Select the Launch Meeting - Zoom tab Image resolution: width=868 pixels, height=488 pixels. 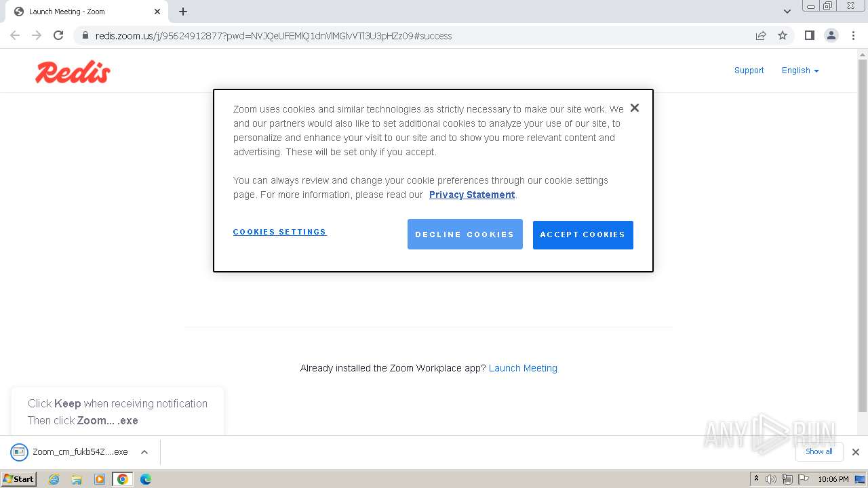[85, 12]
